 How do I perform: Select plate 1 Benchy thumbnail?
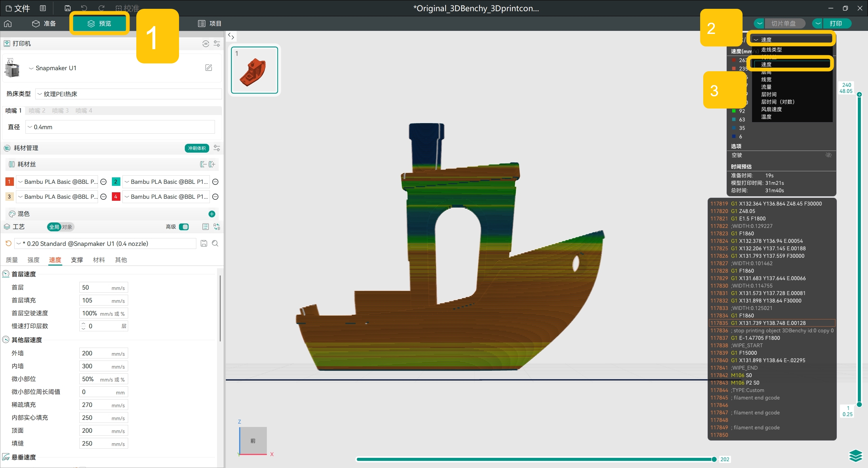(x=255, y=70)
